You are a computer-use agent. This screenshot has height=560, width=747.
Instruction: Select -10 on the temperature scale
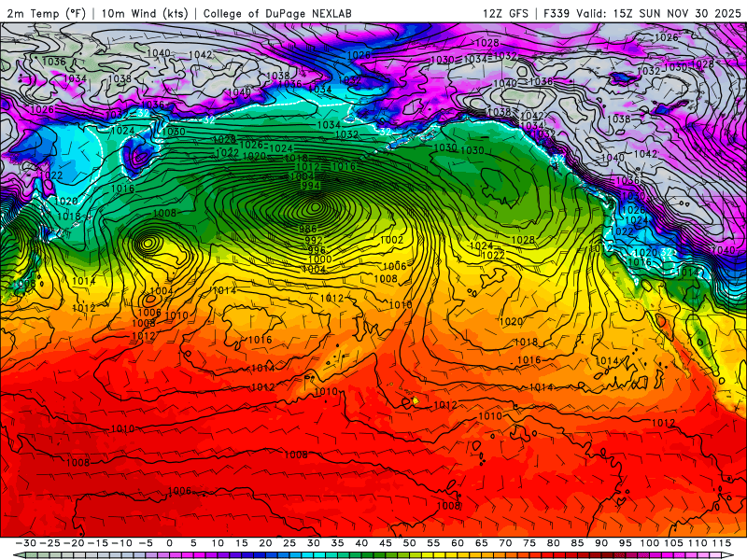point(121,543)
